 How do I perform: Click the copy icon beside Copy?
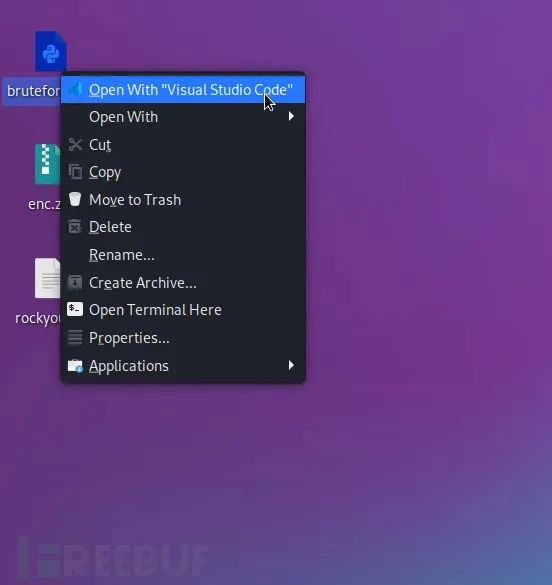pyautogui.click(x=75, y=172)
